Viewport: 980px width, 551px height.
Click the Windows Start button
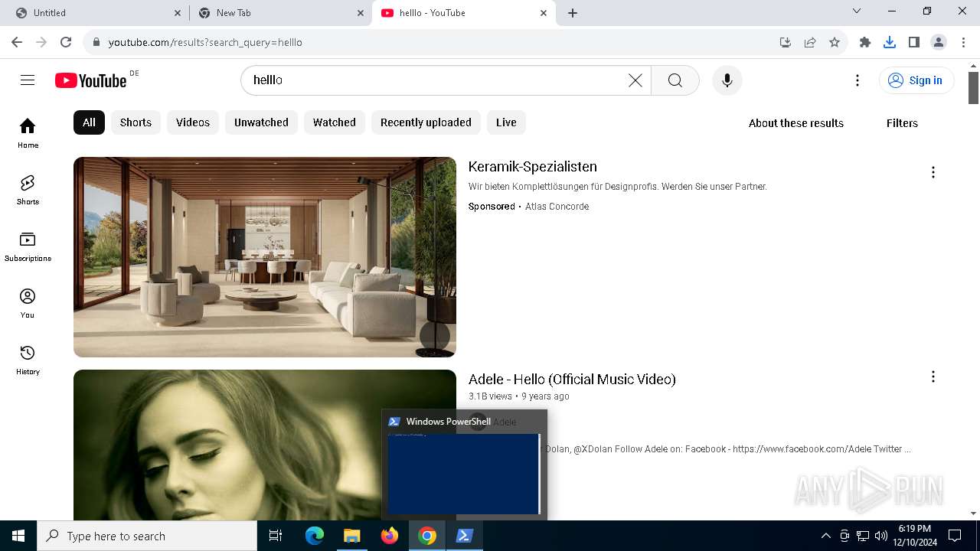click(18, 536)
